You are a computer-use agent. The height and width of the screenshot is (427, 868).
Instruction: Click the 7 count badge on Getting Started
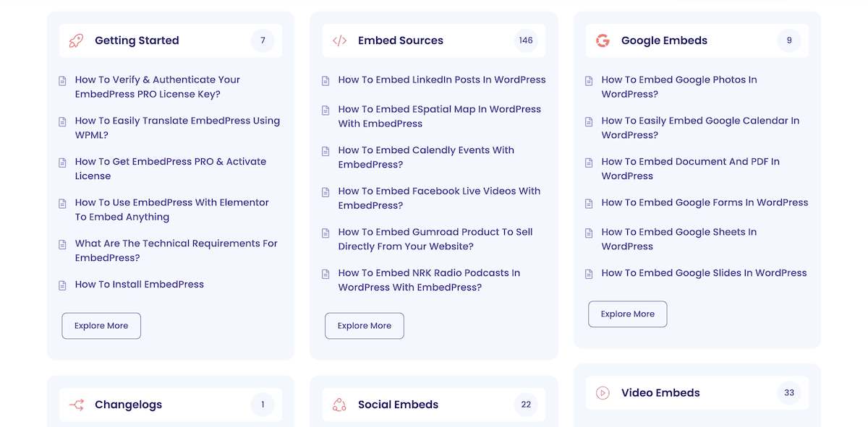point(263,40)
